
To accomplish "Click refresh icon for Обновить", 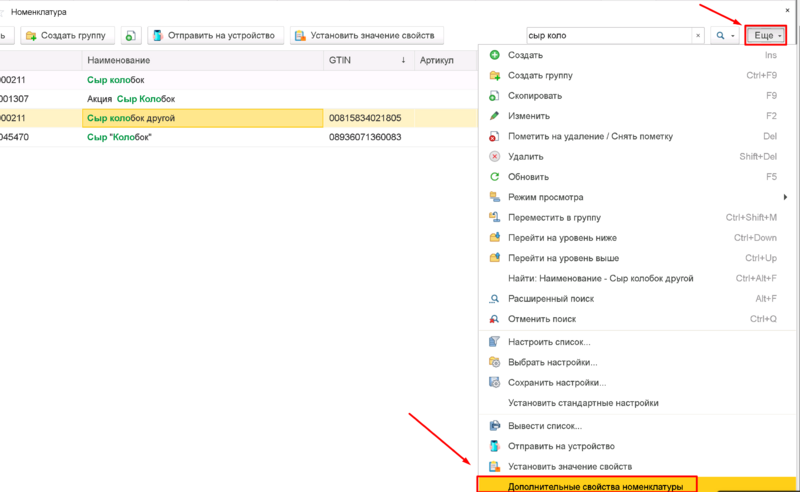I will tap(494, 177).
